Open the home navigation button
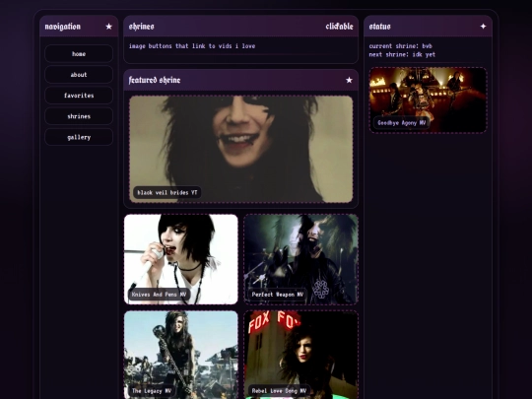The height and width of the screenshot is (399, 532). point(79,53)
